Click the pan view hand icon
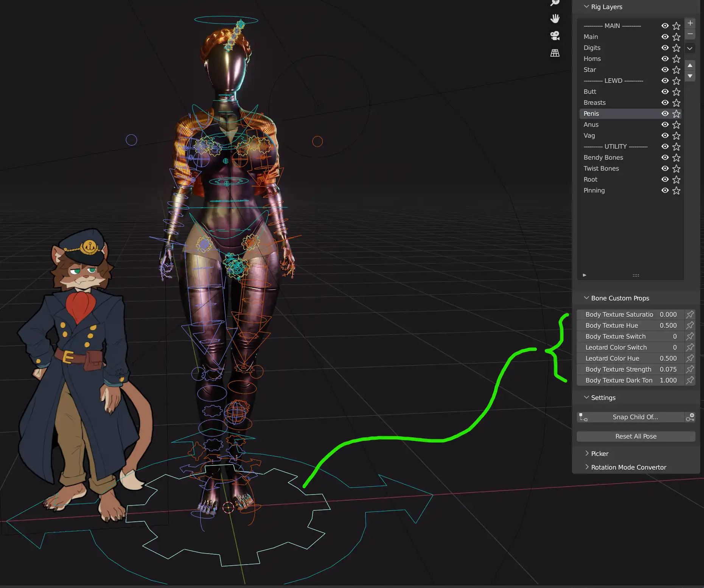This screenshot has height=588, width=704. coord(555,19)
